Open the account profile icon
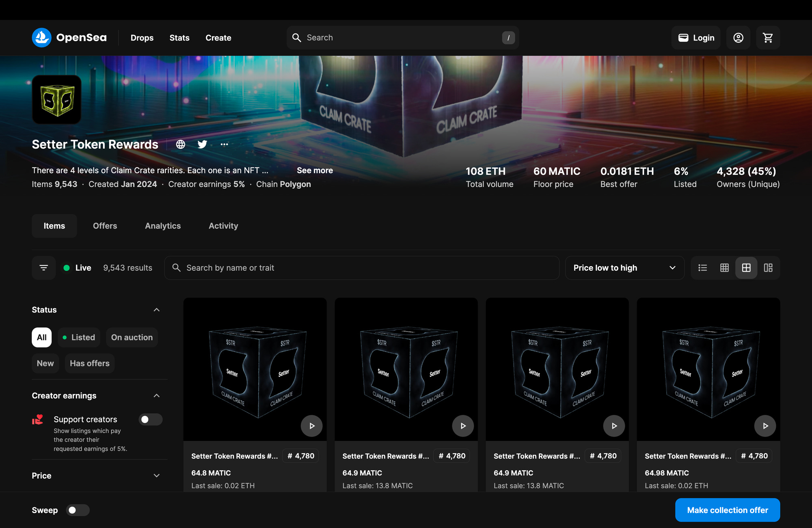This screenshot has height=528, width=812. click(x=738, y=38)
